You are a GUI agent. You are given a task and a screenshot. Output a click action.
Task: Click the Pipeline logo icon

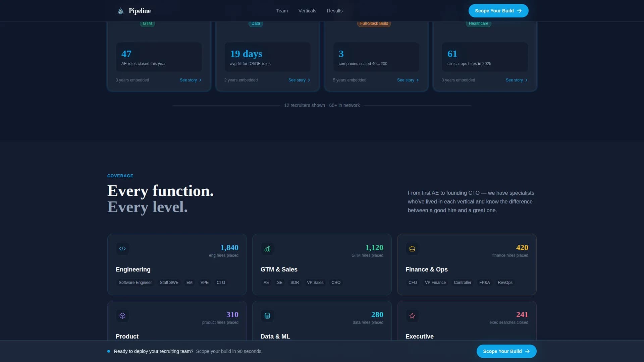point(120,10)
